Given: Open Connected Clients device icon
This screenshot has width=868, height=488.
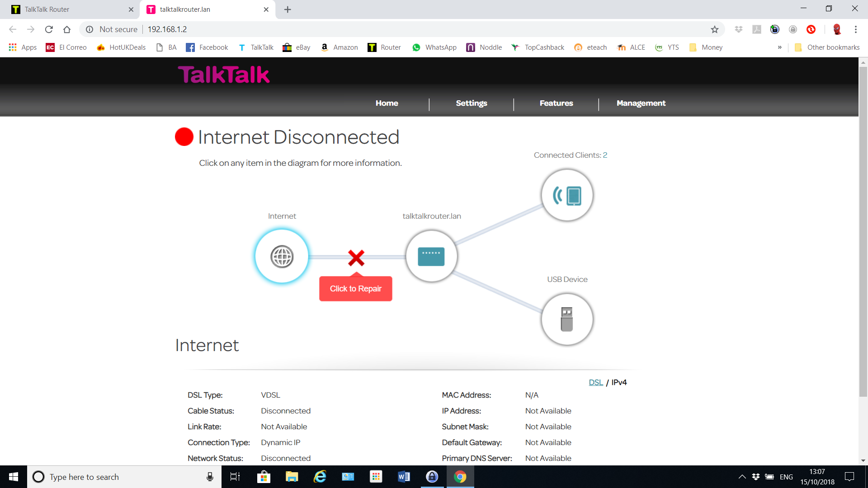Looking at the screenshot, I should (567, 195).
